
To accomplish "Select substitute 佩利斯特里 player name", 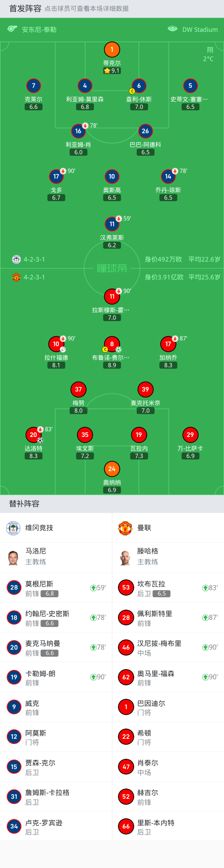I will [155, 613].
